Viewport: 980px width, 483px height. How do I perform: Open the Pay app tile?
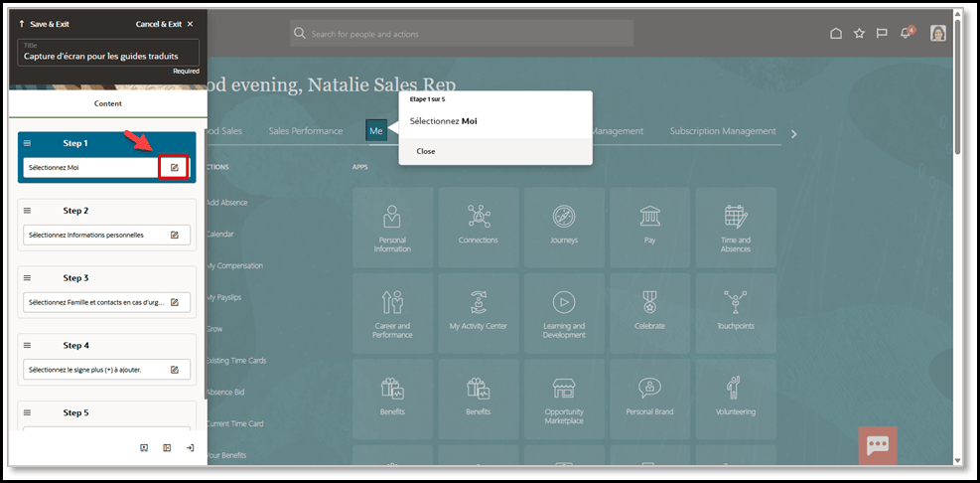[650, 228]
